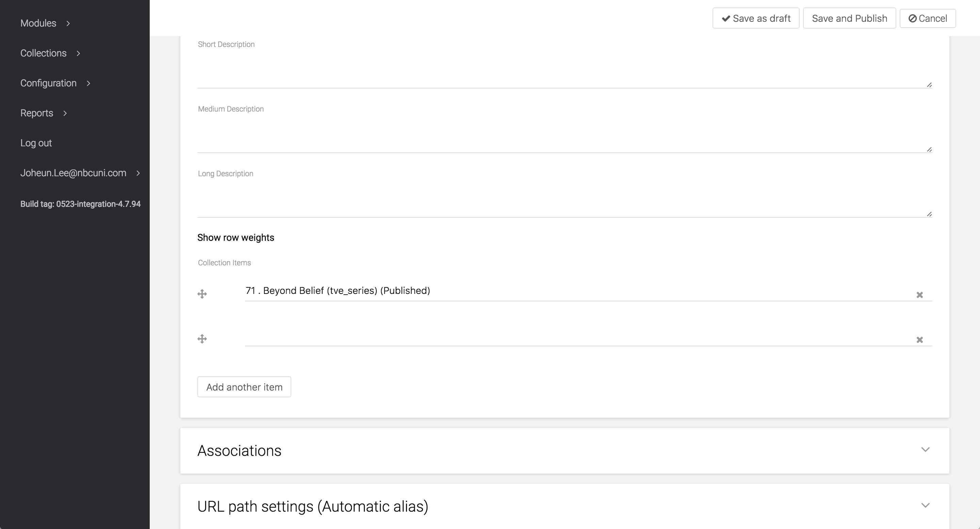Viewport: 980px width, 529px height.
Task: Click Long Description resize grip
Action: click(x=929, y=214)
